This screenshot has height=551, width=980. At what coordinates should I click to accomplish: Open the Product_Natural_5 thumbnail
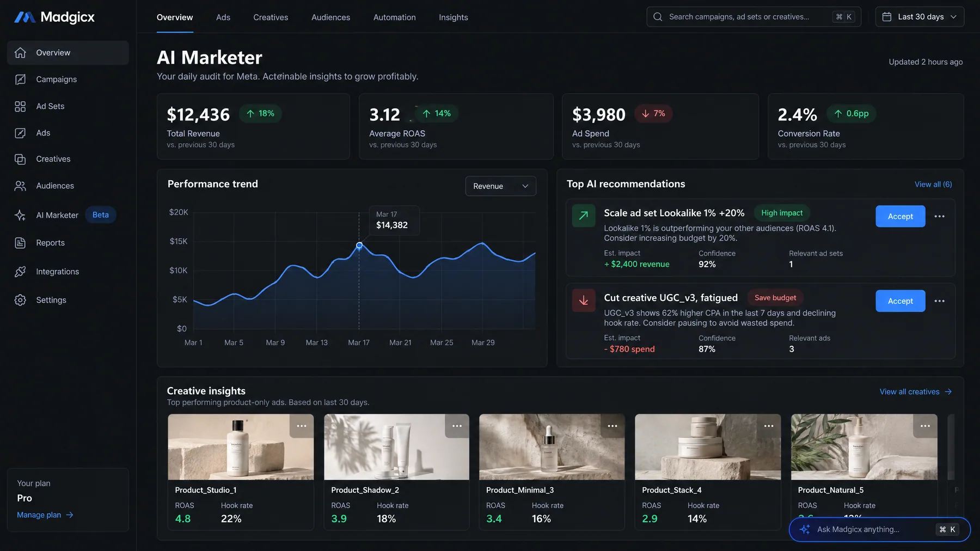click(x=864, y=447)
